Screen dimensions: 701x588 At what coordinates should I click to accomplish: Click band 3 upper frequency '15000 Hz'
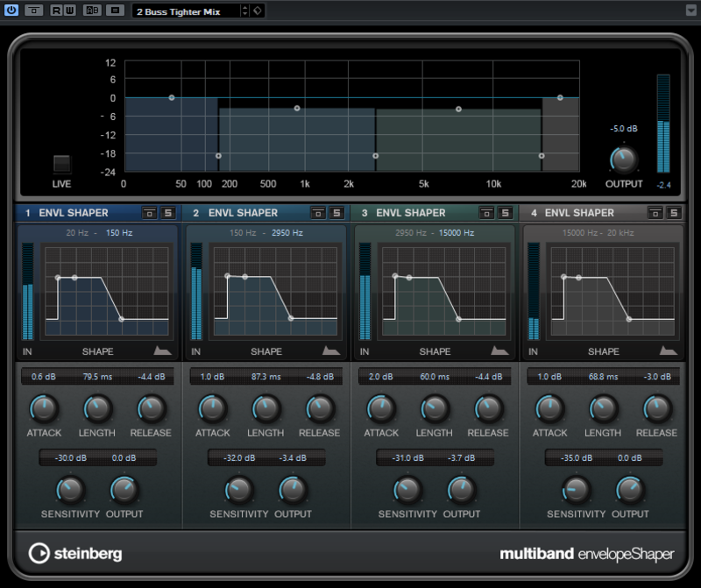(x=457, y=232)
